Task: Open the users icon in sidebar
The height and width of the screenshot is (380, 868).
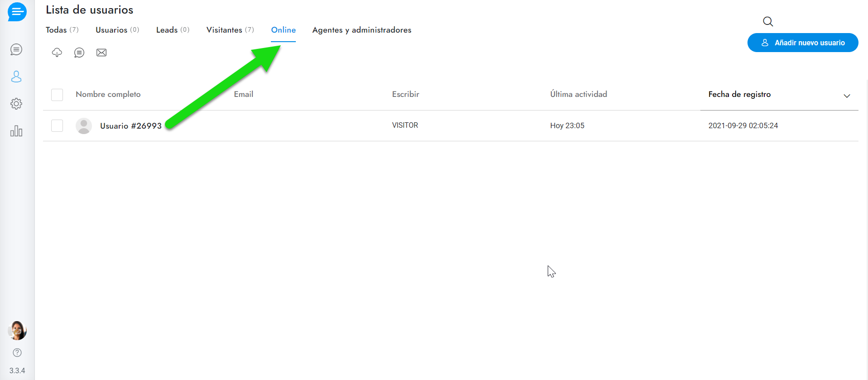Action: [16, 77]
